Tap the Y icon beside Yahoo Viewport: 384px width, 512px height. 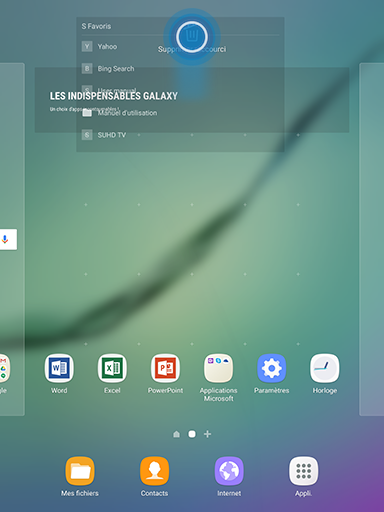[87, 46]
